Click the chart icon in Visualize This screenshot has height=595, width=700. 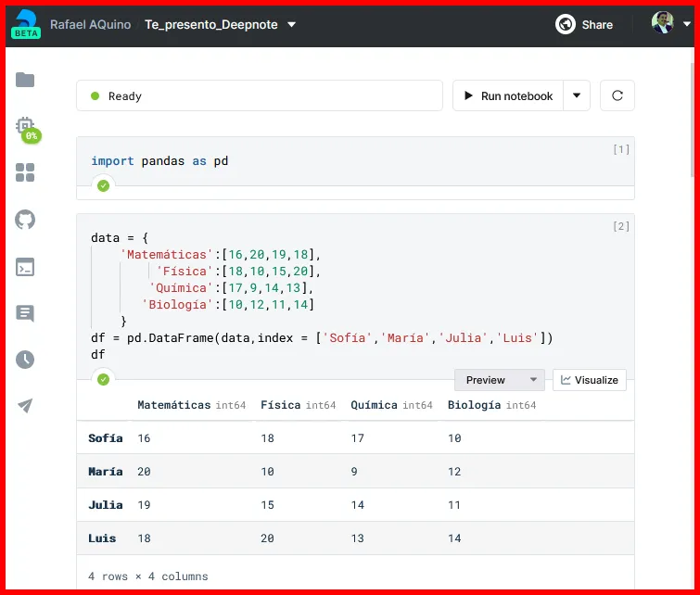pos(566,380)
